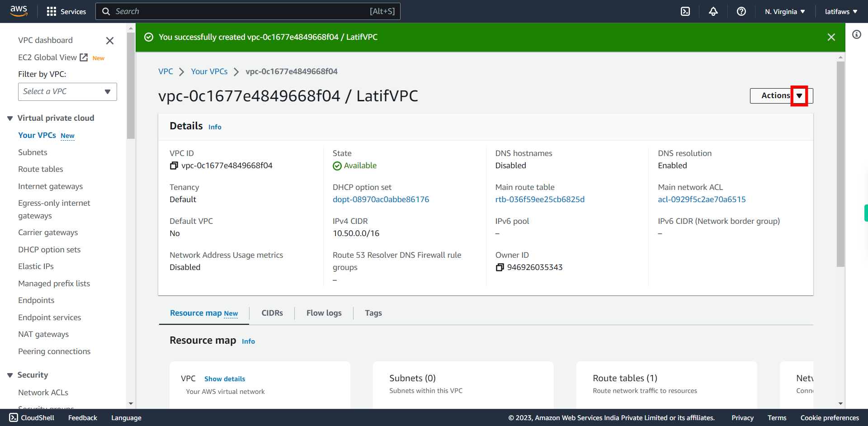Open the N. Virginia region dropdown
The width and height of the screenshot is (868, 426).
click(785, 11)
